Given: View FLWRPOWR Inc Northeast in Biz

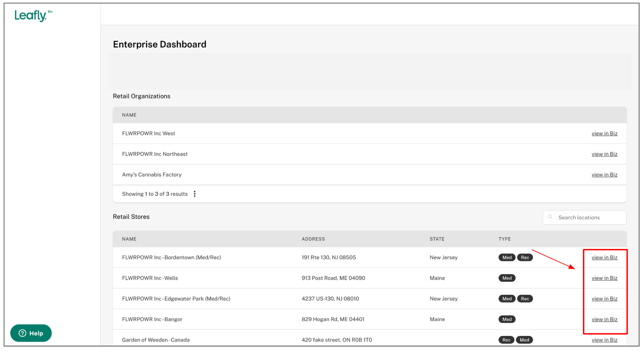Looking at the screenshot, I should tap(604, 154).
